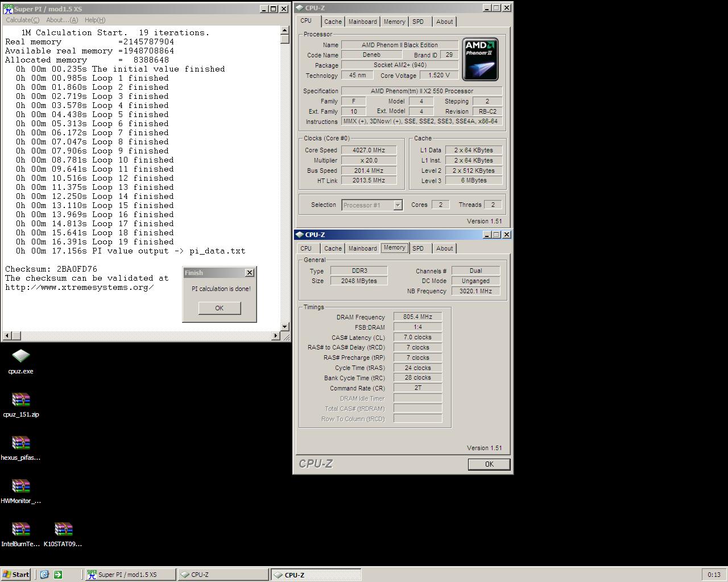Minimize the lower CPU-Z Memory window
The height and width of the screenshot is (582, 728).
point(487,235)
